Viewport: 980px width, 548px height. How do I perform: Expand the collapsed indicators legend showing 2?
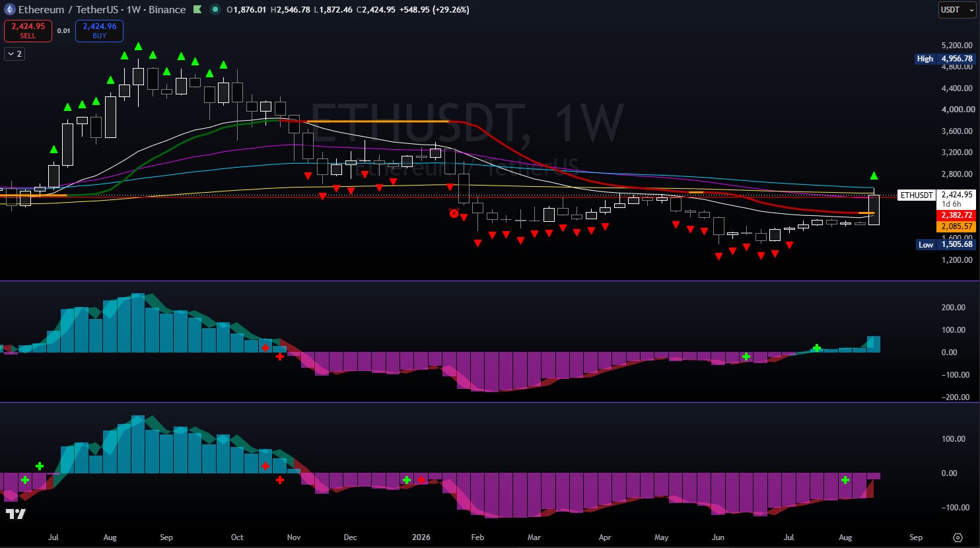(15, 54)
